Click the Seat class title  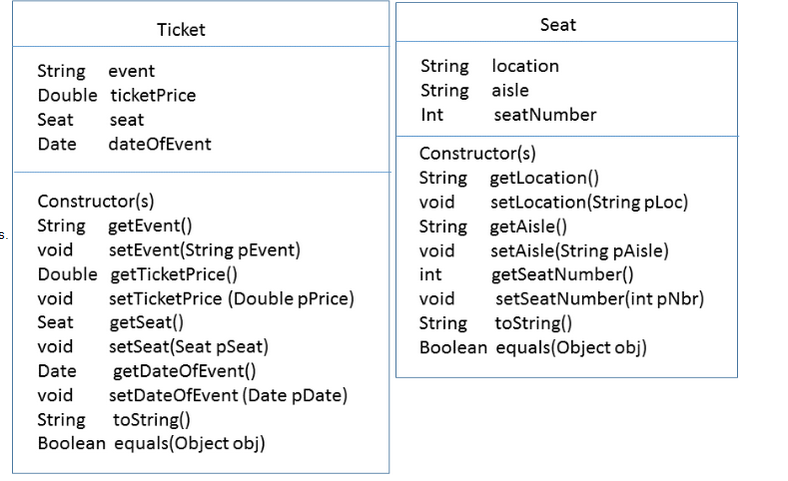pyautogui.click(x=557, y=24)
